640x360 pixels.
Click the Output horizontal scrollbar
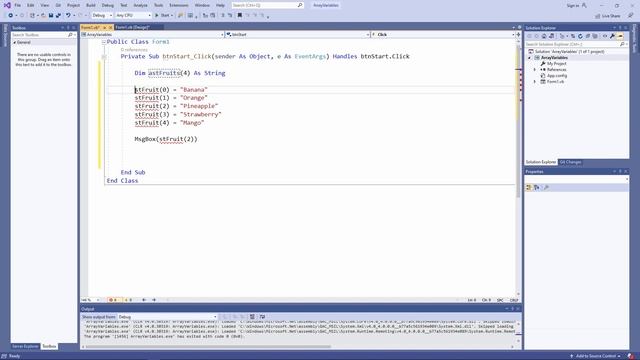point(208,347)
